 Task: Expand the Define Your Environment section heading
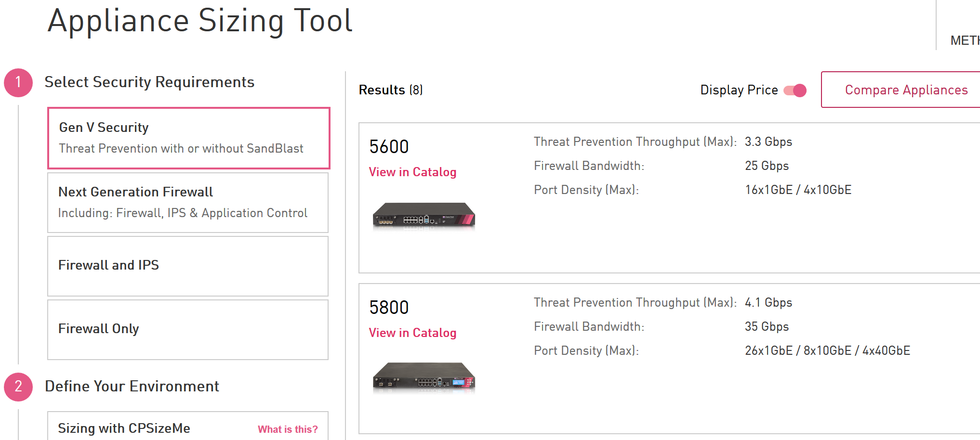click(132, 387)
